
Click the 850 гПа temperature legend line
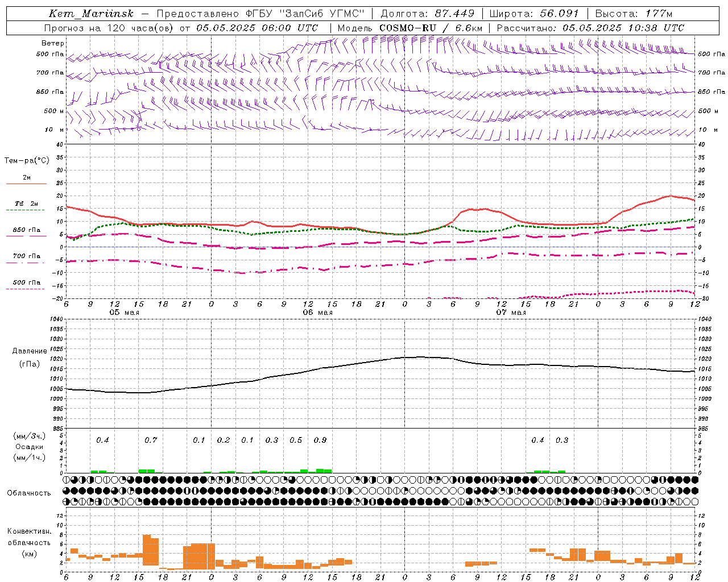pyautogui.click(x=26, y=236)
